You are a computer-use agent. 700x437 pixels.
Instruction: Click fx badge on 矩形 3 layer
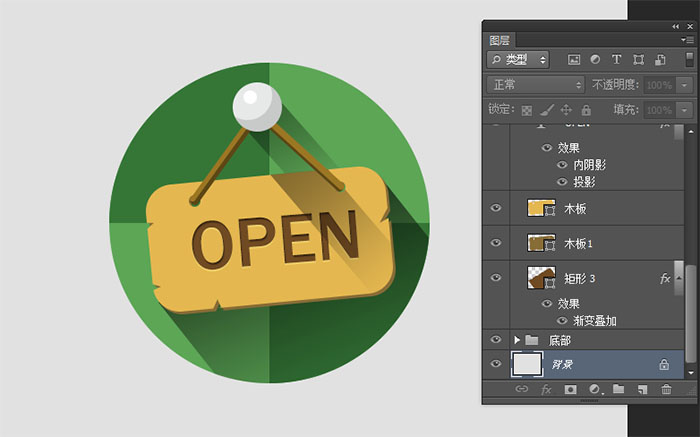pos(665,279)
